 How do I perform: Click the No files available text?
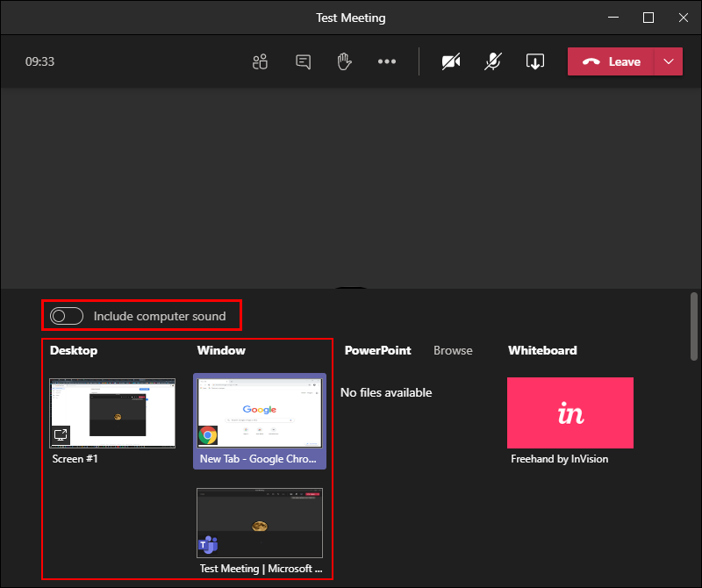tap(386, 392)
